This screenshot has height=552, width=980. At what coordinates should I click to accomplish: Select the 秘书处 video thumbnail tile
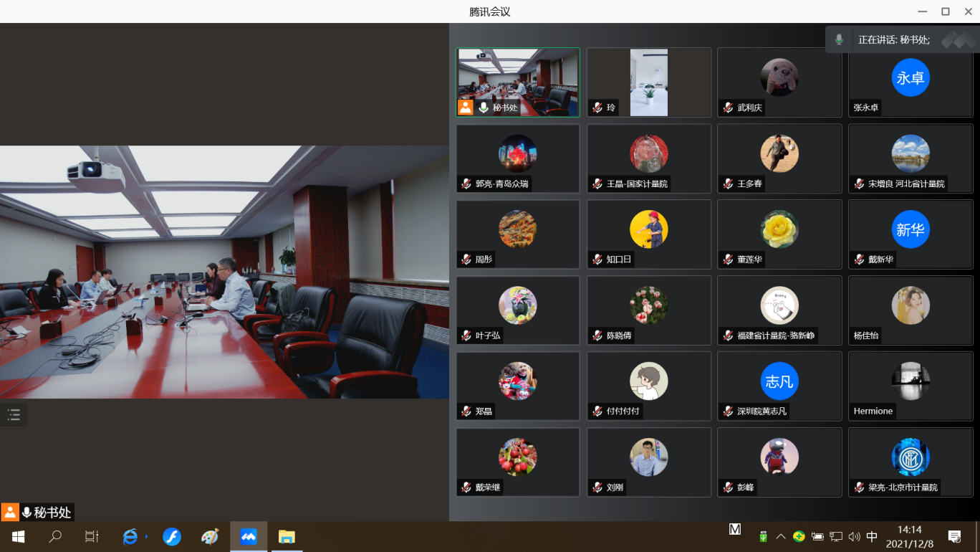518,82
